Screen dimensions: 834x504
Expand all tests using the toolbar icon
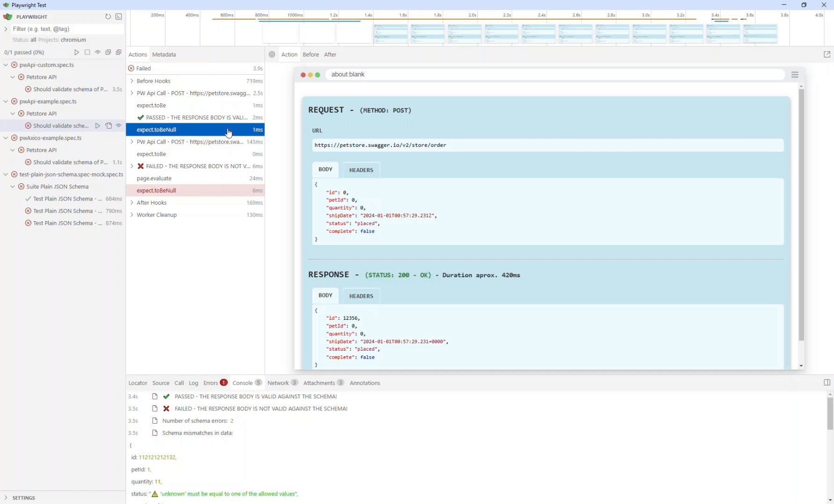click(x=119, y=52)
